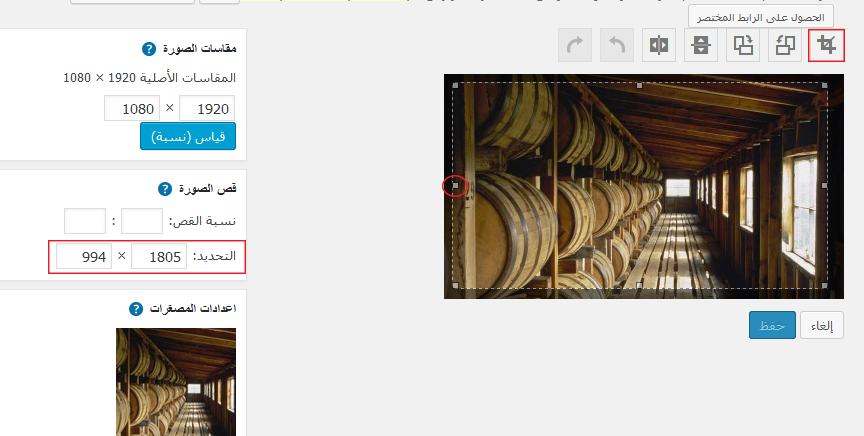Open help for قص الصورة
Viewport: 864px width, 436px height.
(x=165, y=188)
